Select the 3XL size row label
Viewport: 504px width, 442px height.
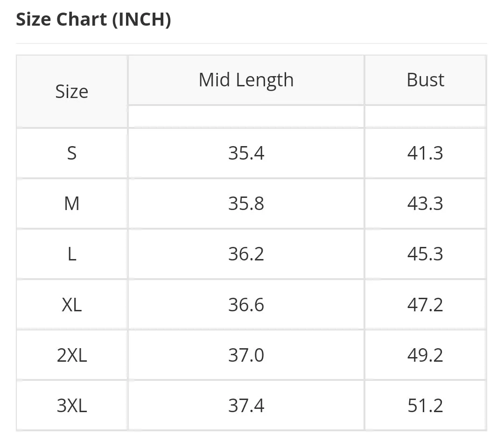72,406
